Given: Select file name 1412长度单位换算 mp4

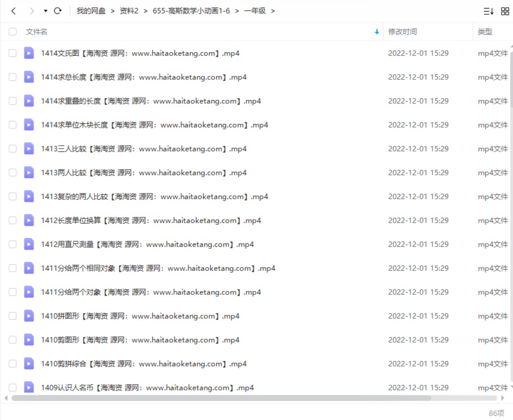Looking at the screenshot, I should click(x=151, y=220).
